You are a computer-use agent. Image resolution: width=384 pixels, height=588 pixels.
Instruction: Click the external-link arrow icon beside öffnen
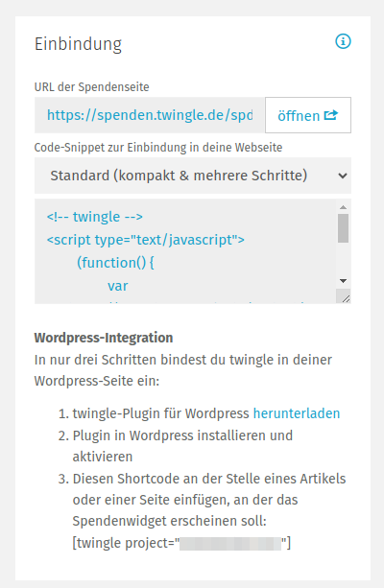pos(331,115)
